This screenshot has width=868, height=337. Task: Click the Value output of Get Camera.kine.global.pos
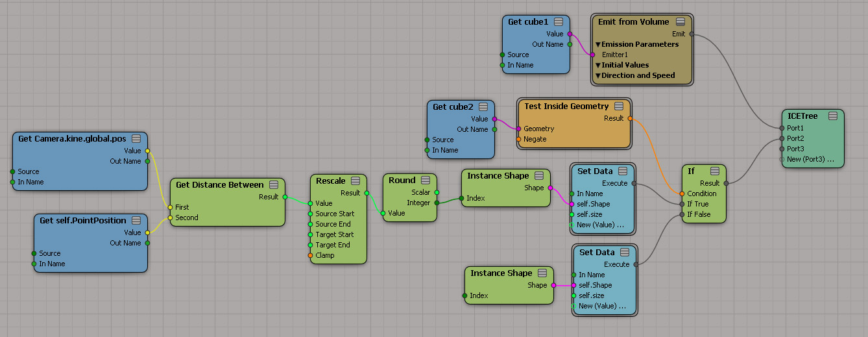pos(147,151)
